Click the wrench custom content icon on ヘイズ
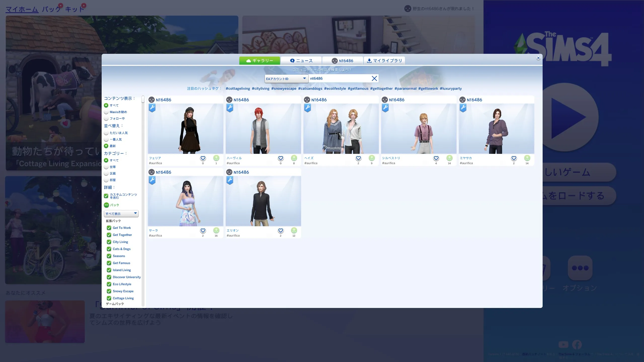 tap(307, 108)
